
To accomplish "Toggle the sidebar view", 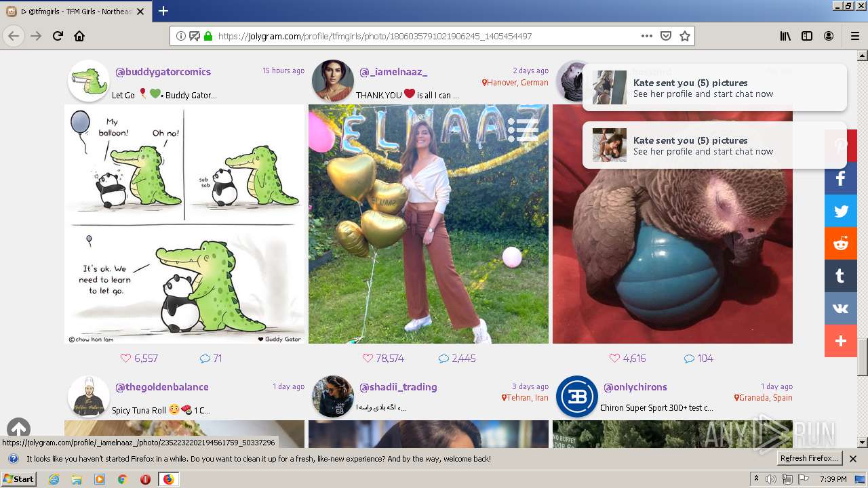I will coord(807,36).
